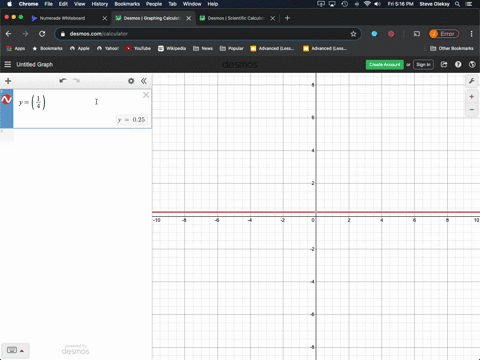Click the blue circle extension icon
This screenshot has height=360, width=480.
click(x=374, y=34)
